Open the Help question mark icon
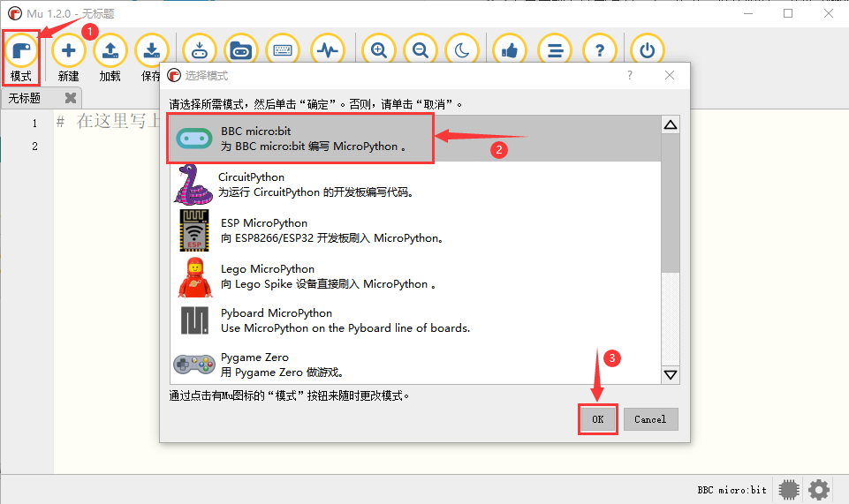The width and height of the screenshot is (849, 504). 599,50
